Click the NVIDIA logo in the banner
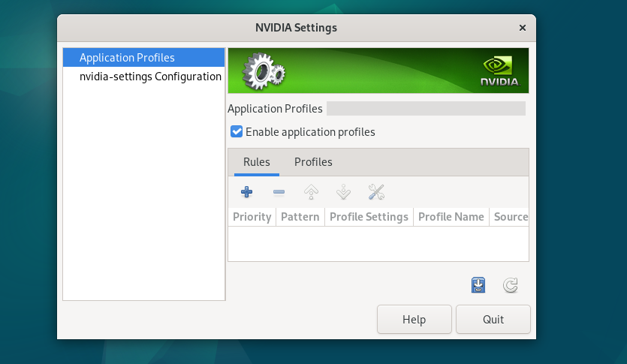Viewport: 627px width, 364px height. [500, 71]
